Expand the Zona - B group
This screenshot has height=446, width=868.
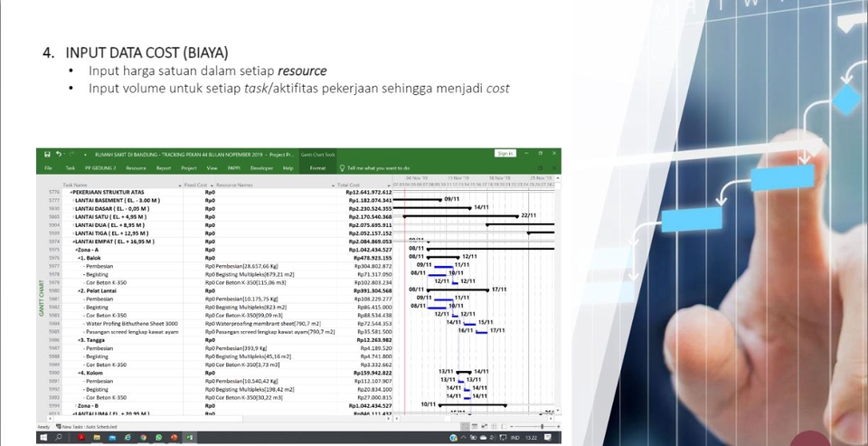coord(77,405)
